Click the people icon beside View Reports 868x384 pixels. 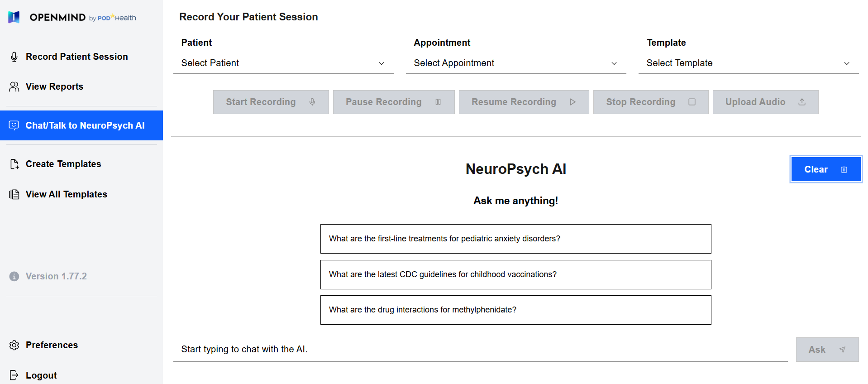click(14, 86)
